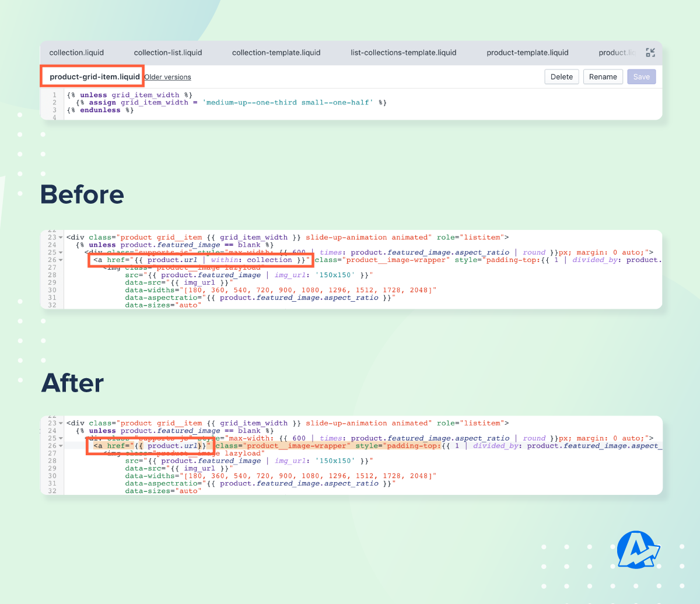This screenshot has height=604, width=700.
Task: Collapse line 25 fold arrow in the After editor
Action: pos(61,438)
